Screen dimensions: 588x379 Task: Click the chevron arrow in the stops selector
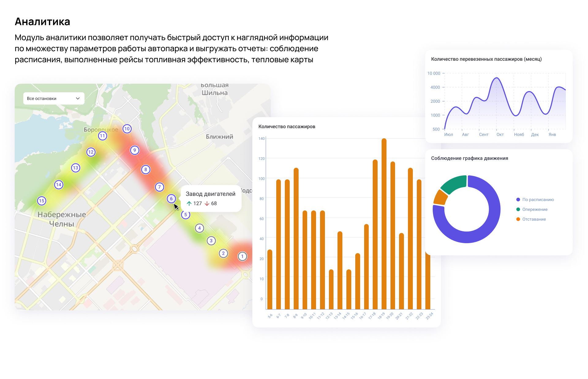point(78,98)
